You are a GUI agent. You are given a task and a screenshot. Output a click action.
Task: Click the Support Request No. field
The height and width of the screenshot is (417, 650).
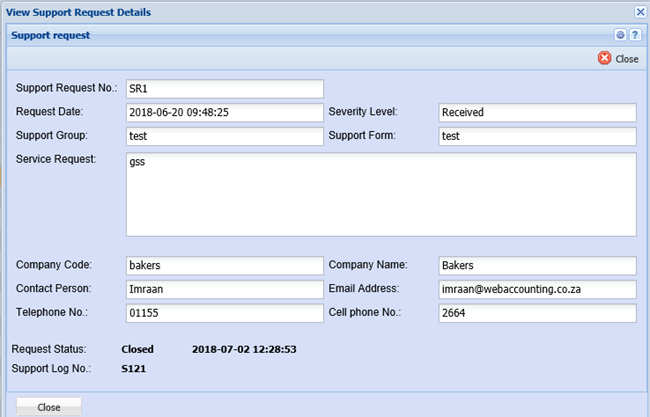(x=224, y=88)
